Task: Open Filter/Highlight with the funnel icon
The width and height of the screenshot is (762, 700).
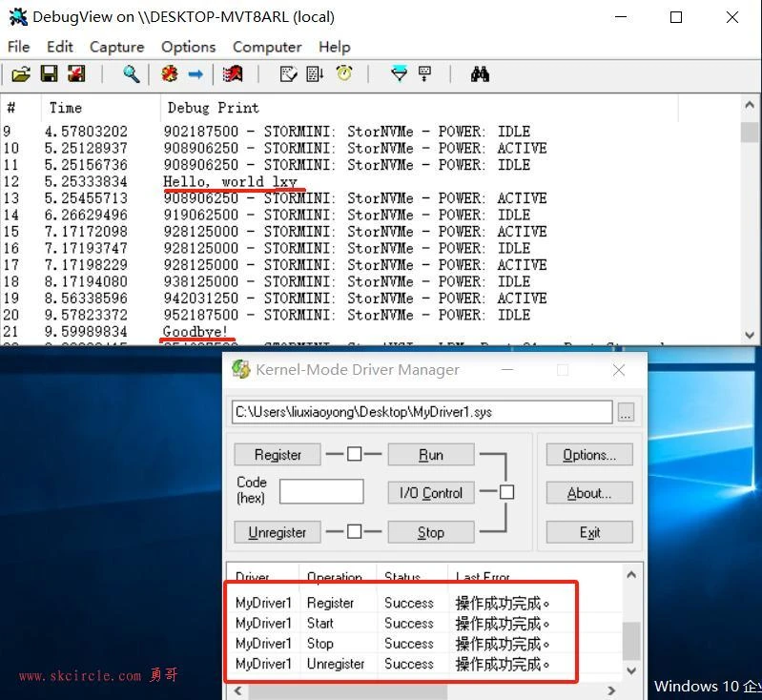Action: (400, 74)
